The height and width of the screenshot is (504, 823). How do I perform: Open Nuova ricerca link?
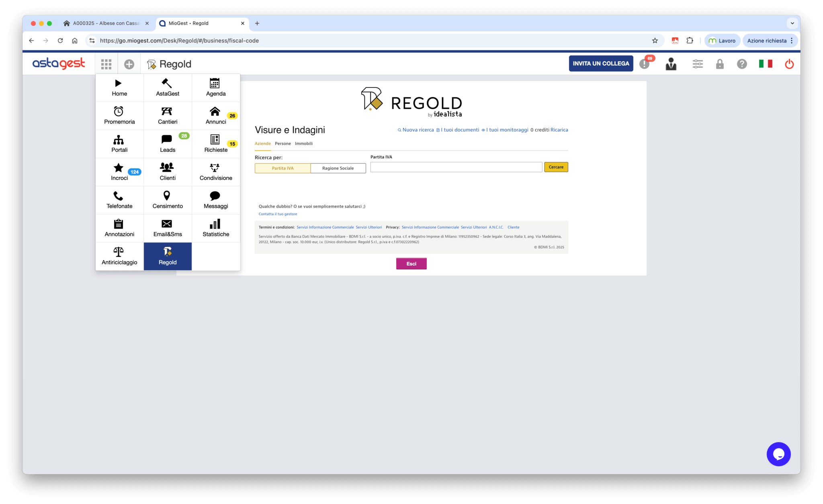[416, 130]
